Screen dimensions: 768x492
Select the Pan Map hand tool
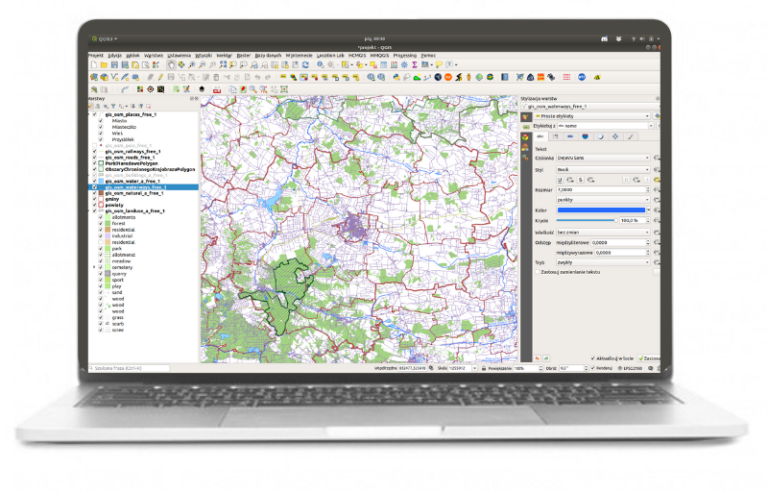171,65
